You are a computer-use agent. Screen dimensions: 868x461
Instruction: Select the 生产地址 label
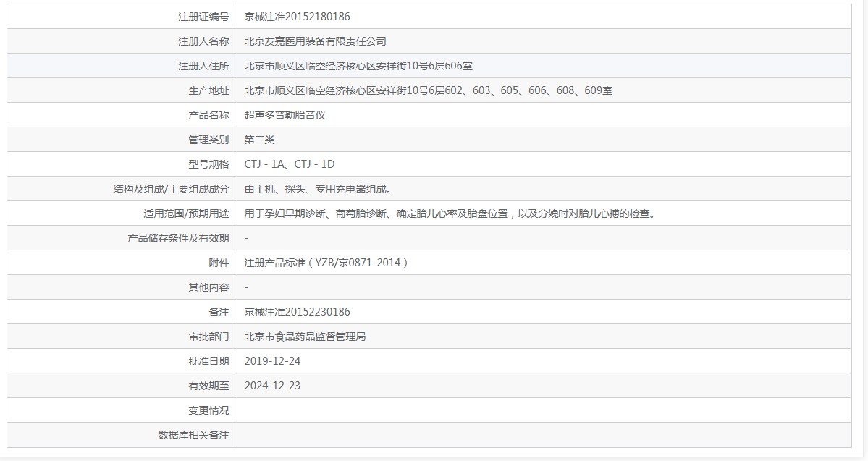pos(208,90)
